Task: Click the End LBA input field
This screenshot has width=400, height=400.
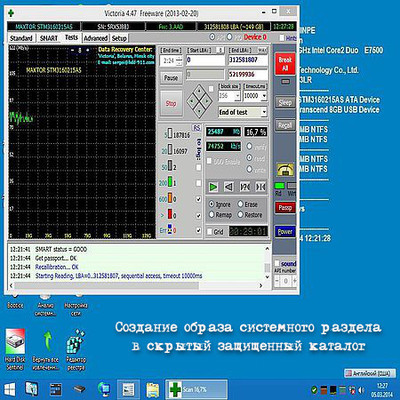Action: pyautogui.click(x=248, y=60)
